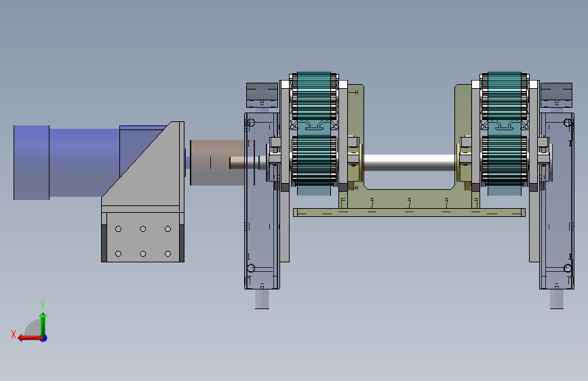Screen dimensions: 588x381
Task: Select the upper teal roller on the right assembly
Action: (505, 96)
